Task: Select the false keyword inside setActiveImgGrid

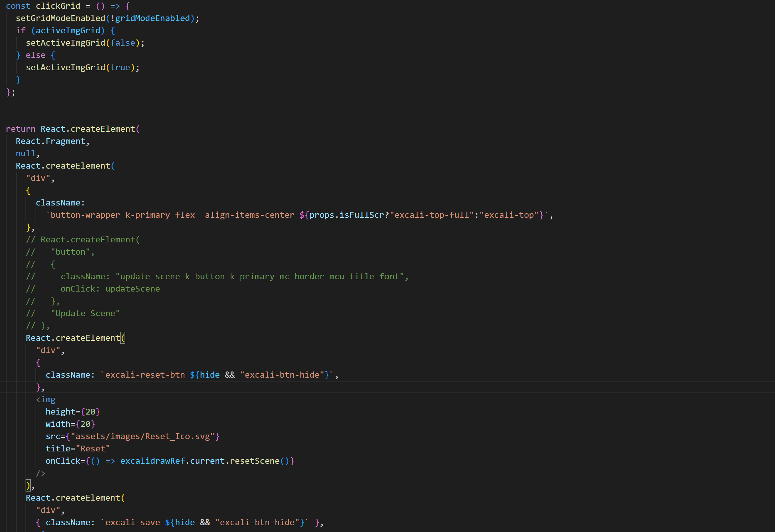Action: coord(124,43)
